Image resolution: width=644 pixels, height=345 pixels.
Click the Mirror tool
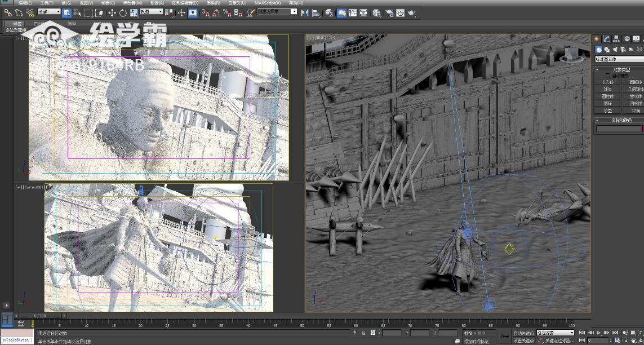coord(305,13)
